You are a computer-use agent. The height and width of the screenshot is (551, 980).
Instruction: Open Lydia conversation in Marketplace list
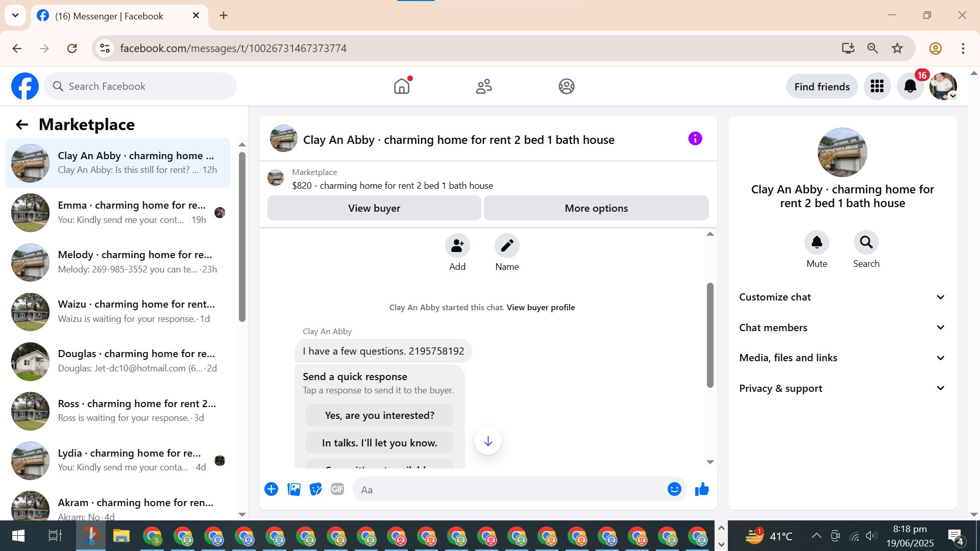click(118, 460)
